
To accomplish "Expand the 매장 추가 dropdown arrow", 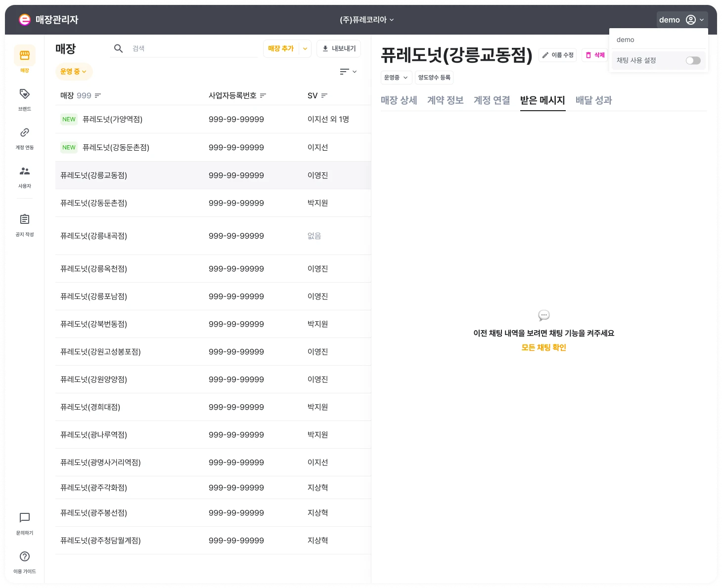I will point(305,48).
